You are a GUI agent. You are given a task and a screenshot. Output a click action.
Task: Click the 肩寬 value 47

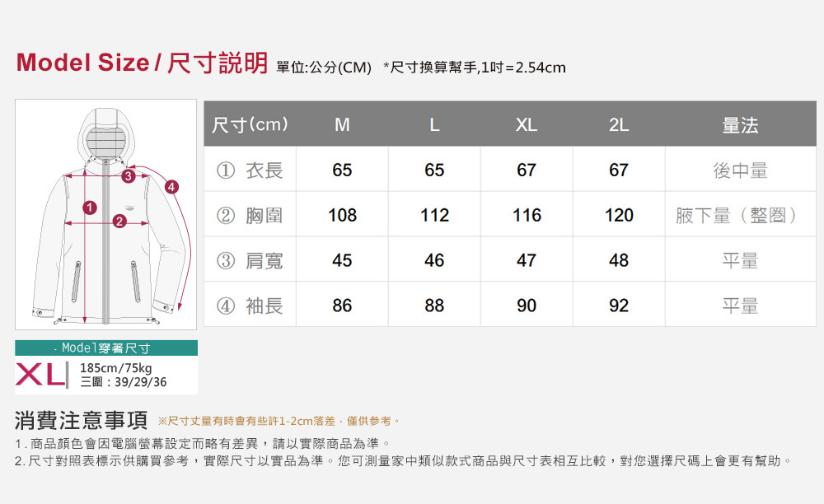(x=527, y=260)
